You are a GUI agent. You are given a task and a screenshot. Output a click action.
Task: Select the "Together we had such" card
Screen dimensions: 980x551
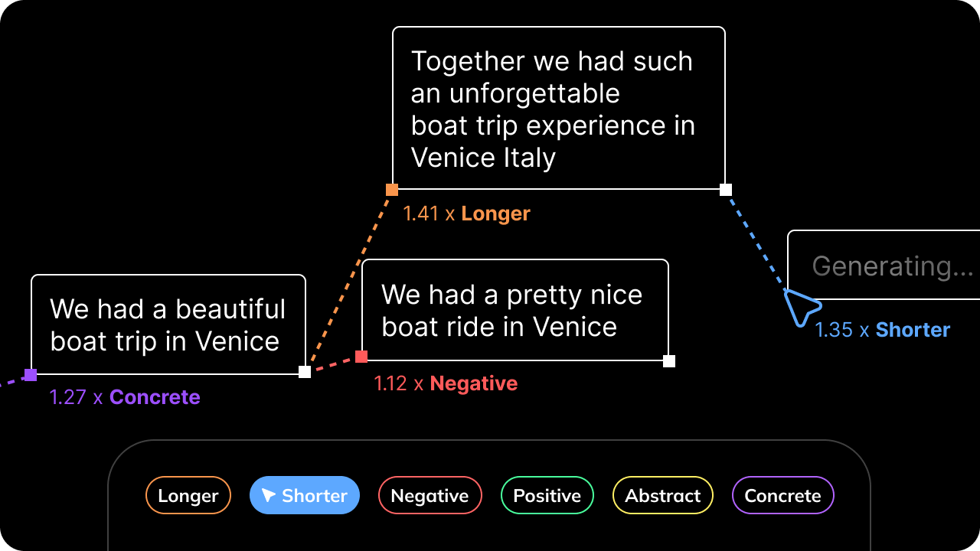tap(559, 108)
